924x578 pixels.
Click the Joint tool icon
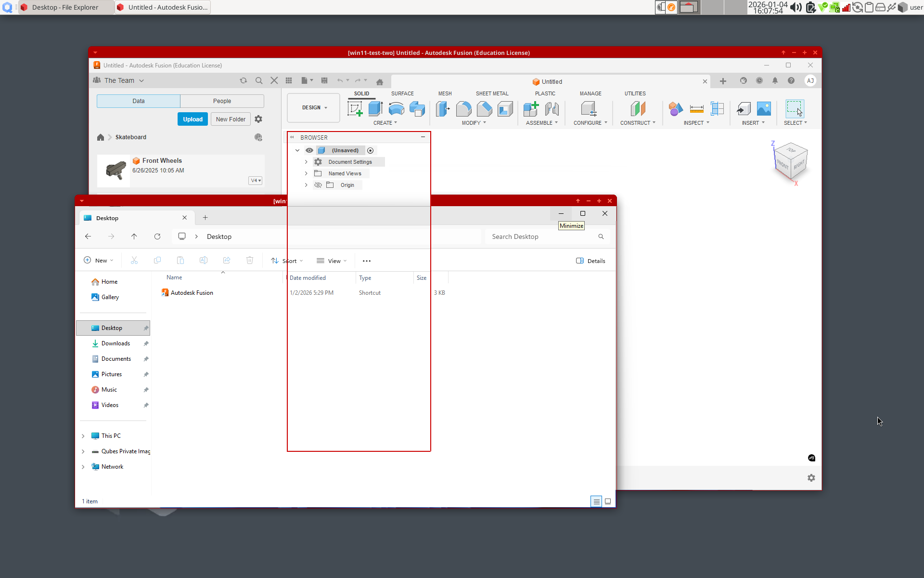coord(552,109)
